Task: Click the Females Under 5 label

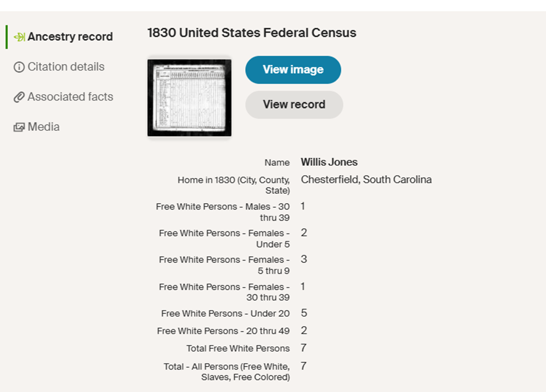Action: click(x=224, y=239)
